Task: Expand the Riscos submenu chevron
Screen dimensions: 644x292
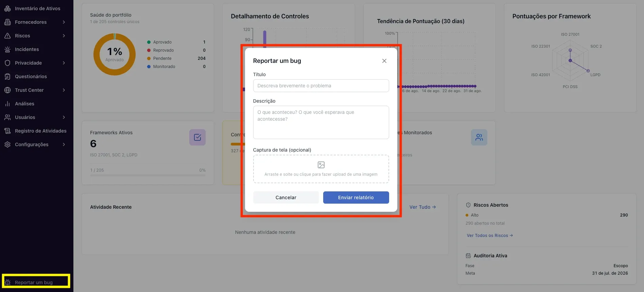Action: click(x=64, y=36)
